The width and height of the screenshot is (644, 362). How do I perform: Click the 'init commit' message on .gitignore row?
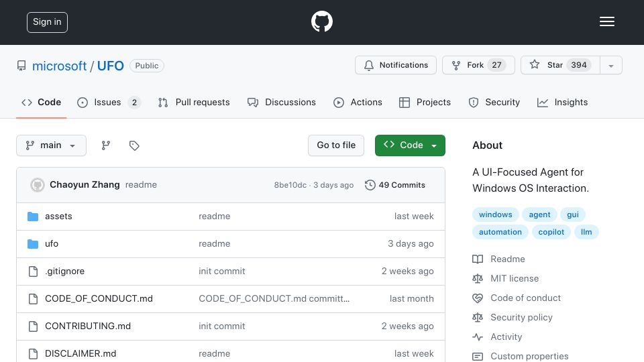coord(222,271)
